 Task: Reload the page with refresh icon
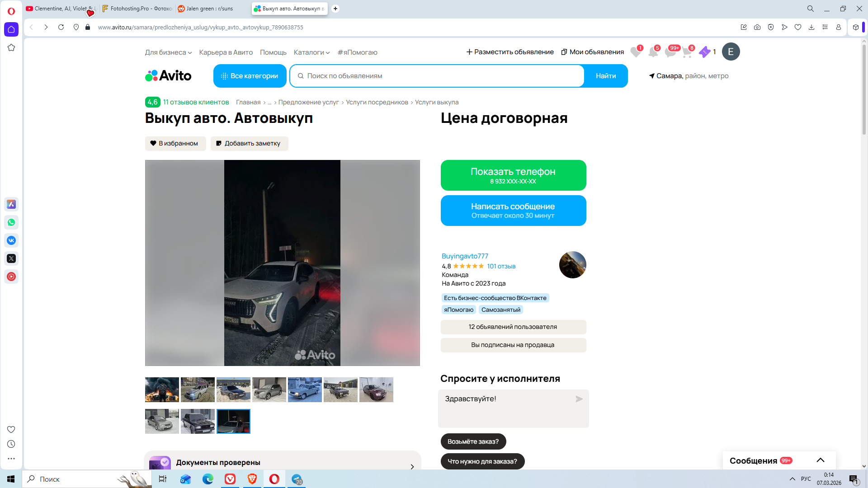click(61, 27)
